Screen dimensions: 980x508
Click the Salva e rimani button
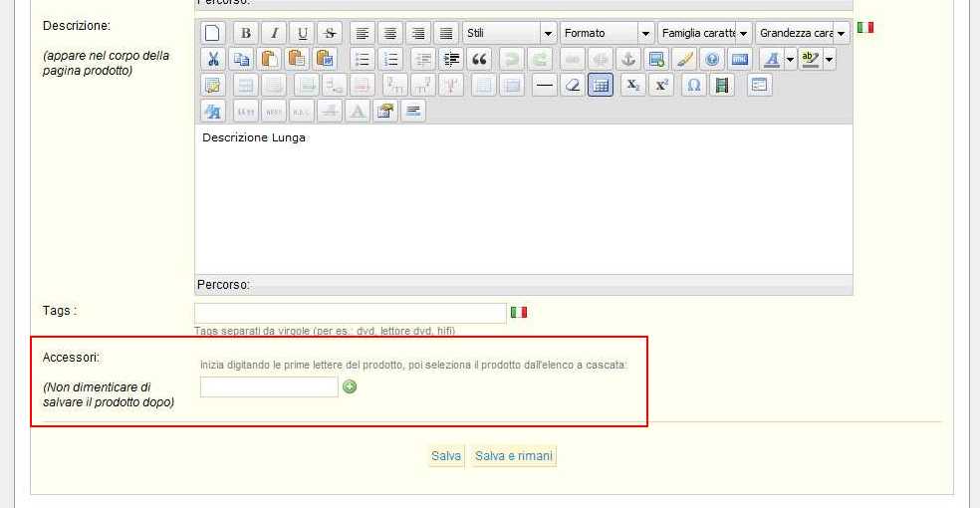coord(514,456)
